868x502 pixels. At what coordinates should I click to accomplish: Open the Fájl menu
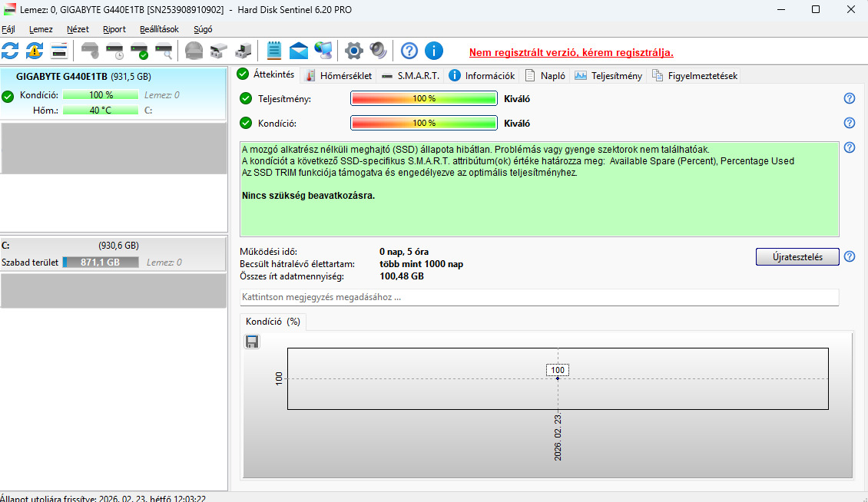click(8, 29)
